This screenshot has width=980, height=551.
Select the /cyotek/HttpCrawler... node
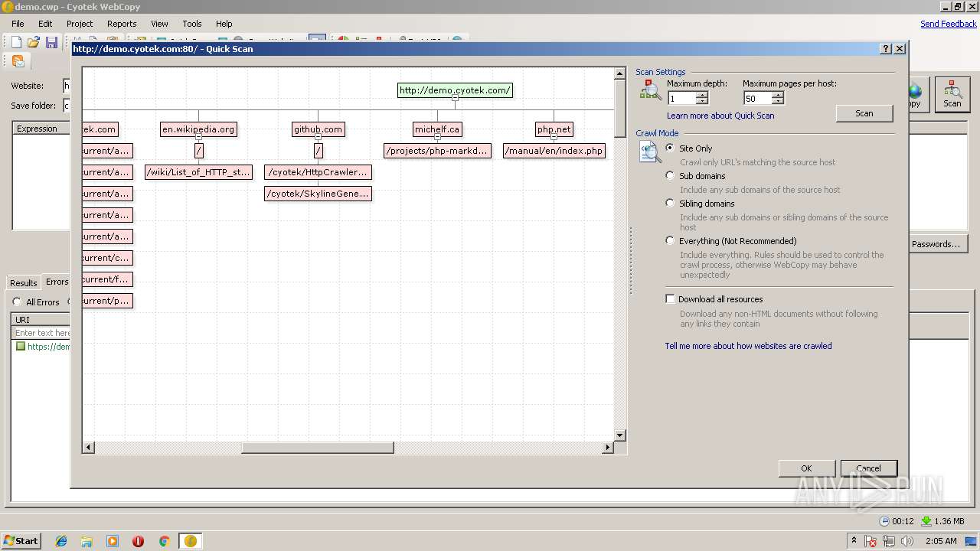[318, 172]
